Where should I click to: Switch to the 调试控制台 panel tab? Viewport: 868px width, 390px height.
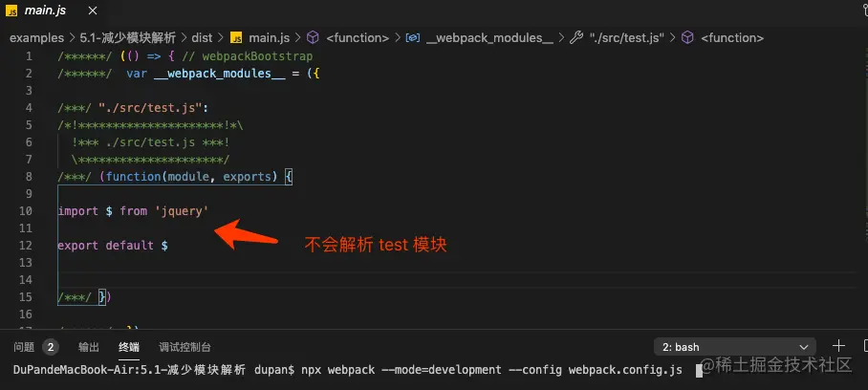click(x=184, y=347)
